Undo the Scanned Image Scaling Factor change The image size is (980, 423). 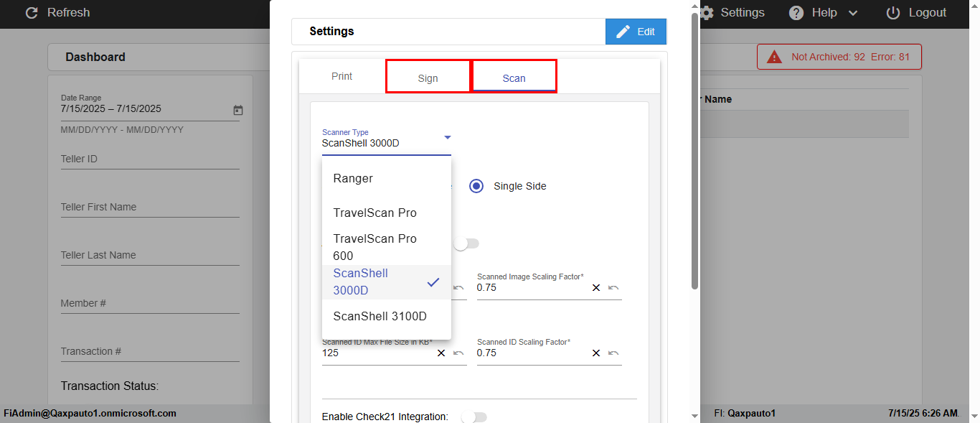pyautogui.click(x=613, y=288)
